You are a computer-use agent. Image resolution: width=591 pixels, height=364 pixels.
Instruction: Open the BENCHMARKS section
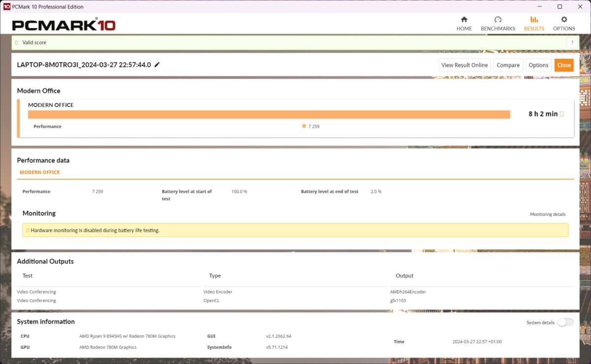coord(498,24)
